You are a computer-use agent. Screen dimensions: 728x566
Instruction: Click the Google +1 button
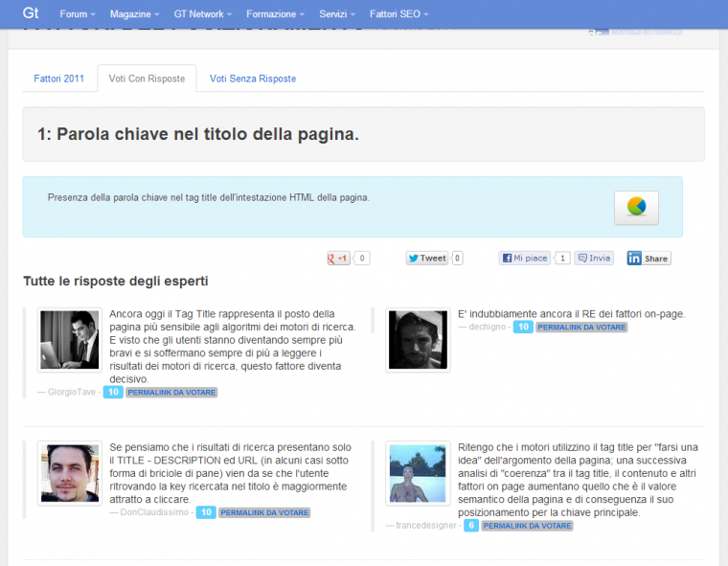pyautogui.click(x=339, y=259)
